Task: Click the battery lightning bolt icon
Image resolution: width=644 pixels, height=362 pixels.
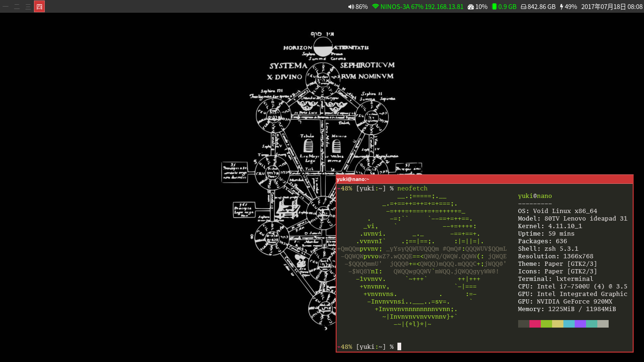Action: point(561,7)
